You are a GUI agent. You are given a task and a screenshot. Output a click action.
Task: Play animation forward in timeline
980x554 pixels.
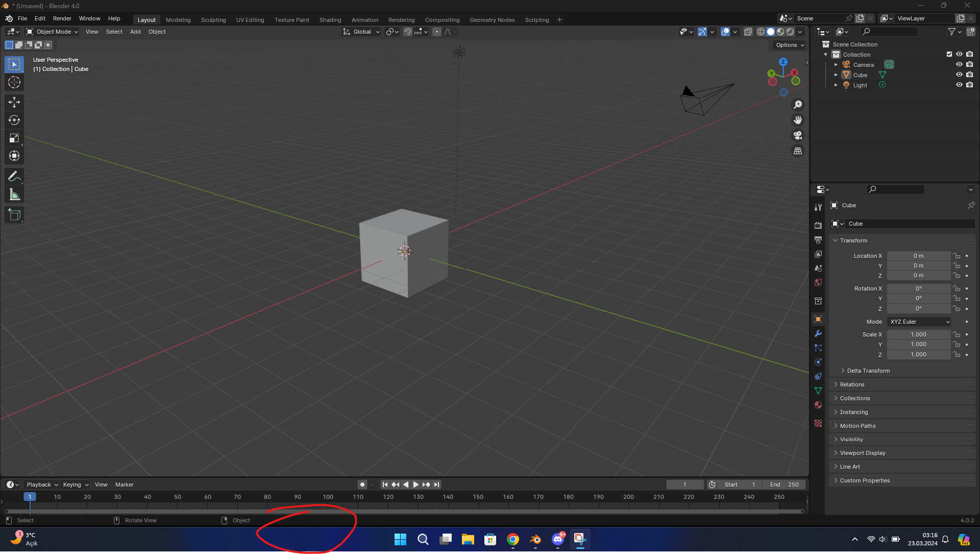tap(416, 485)
